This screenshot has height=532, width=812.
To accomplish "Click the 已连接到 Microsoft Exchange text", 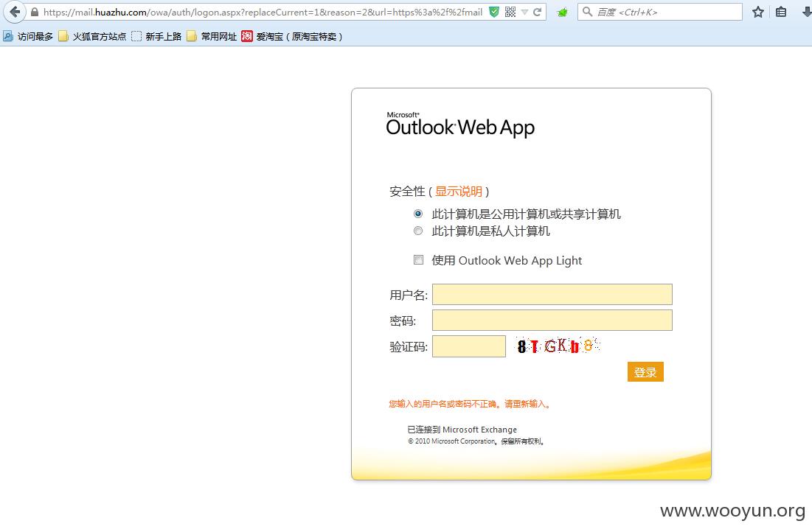I will [x=462, y=430].
